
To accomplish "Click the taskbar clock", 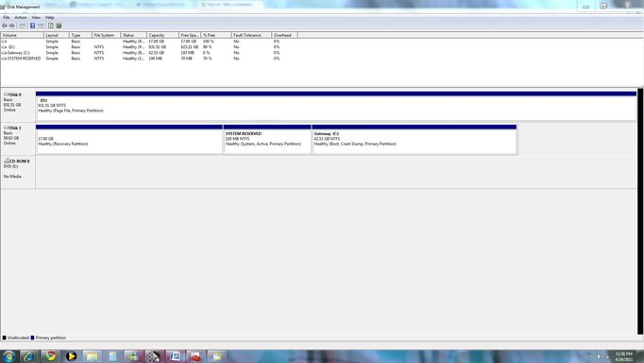I will click(623, 356).
